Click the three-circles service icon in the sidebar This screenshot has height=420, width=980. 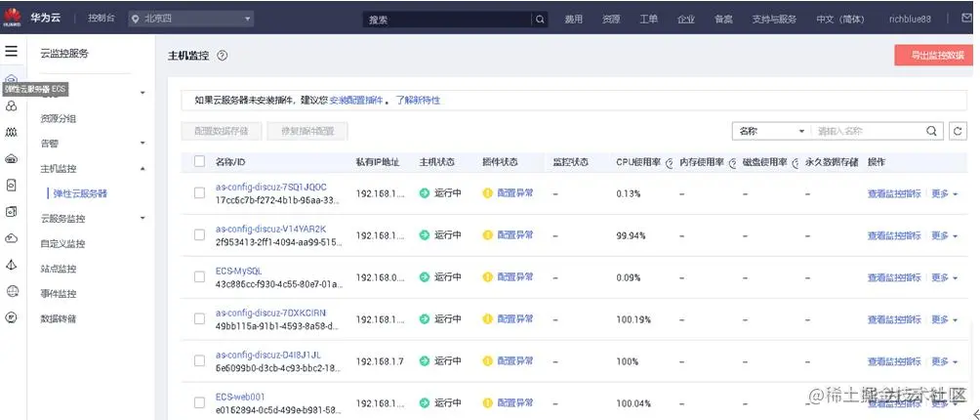pyautogui.click(x=11, y=106)
